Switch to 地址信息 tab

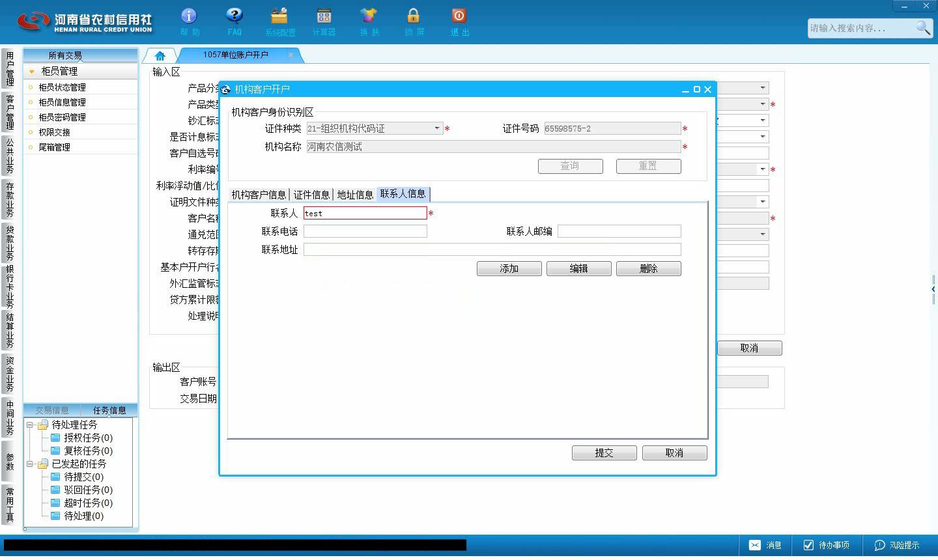(355, 194)
